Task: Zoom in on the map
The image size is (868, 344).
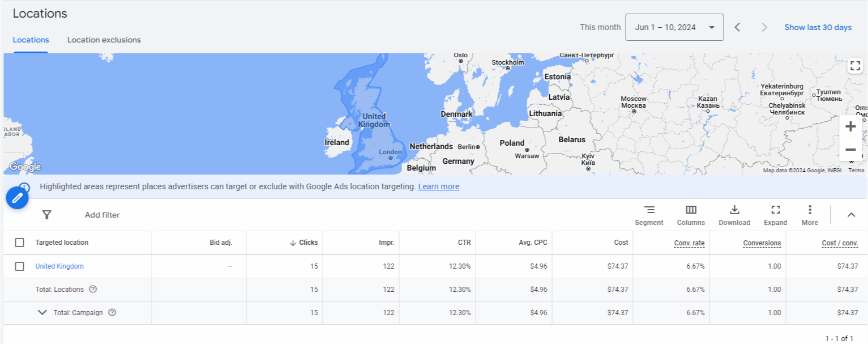Action: click(850, 127)
